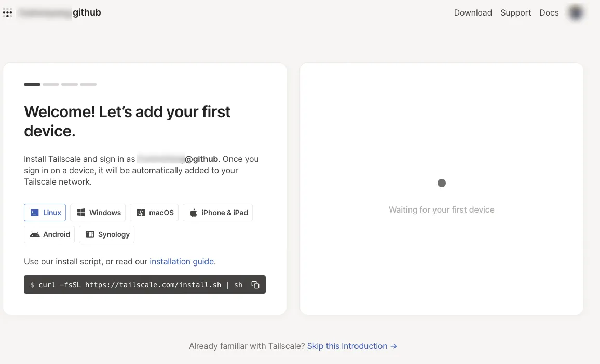Open the Docs link
Image resolution: width=600 pixels, height=364 pixels.
[x=549, y=13]
